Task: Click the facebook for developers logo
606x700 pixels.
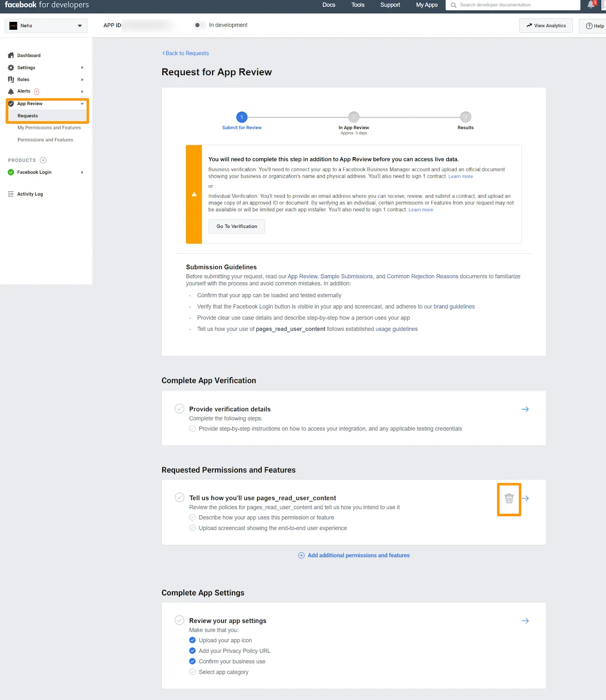Action: [47, 5]
